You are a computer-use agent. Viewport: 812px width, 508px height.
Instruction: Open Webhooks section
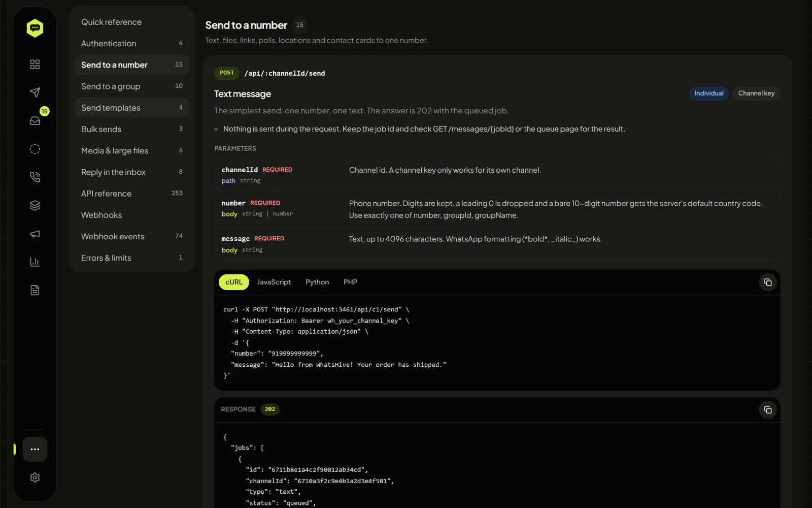132,215
